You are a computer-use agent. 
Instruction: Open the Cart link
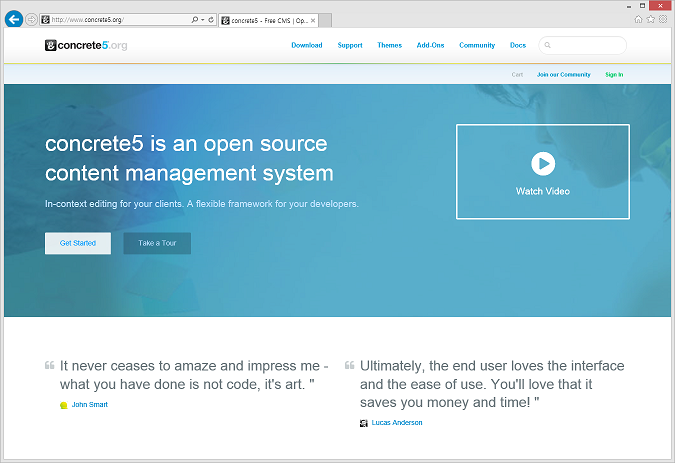pos(517,74)
